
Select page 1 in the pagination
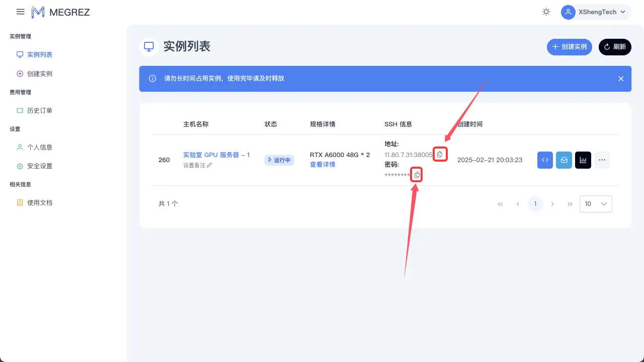[535, 204]
